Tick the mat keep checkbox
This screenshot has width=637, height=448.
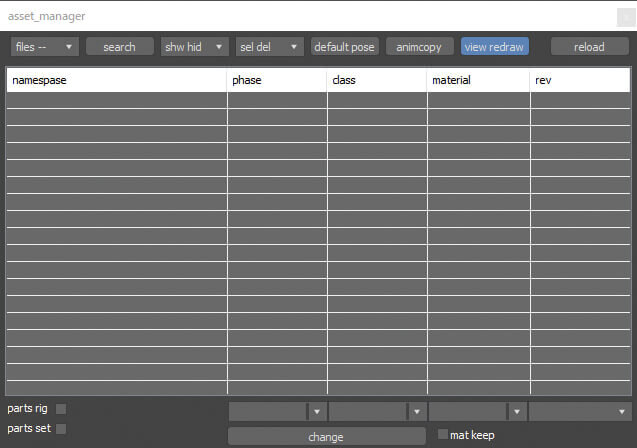pyautogui.click(x=443, y=434)
